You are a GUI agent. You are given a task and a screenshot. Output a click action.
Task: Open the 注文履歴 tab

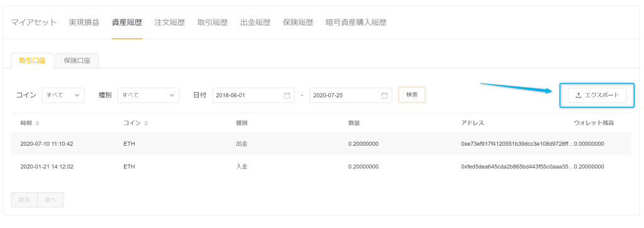tap(170, 23)
